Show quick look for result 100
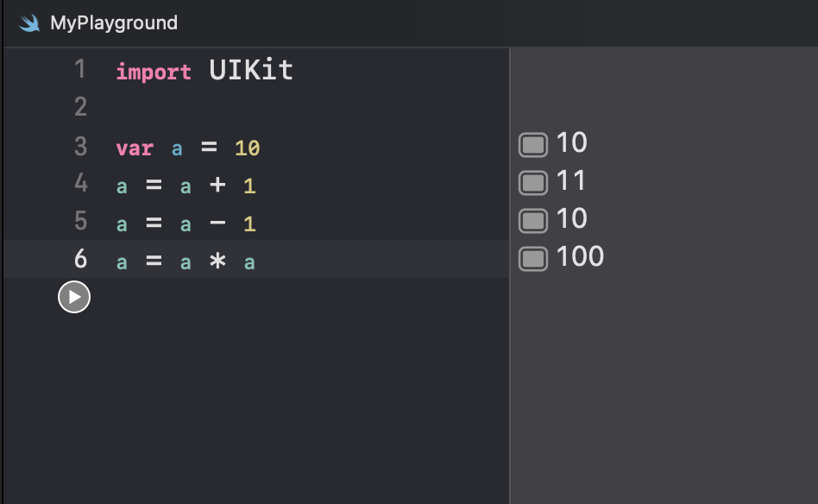Viewport: 818px width, 504px height. point(533,258)
